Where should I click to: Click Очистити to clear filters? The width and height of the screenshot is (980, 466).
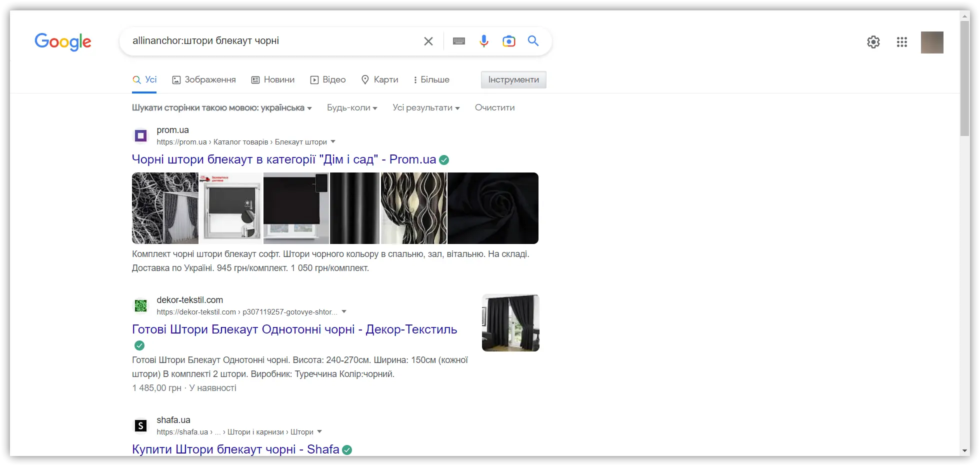point(495,107)
